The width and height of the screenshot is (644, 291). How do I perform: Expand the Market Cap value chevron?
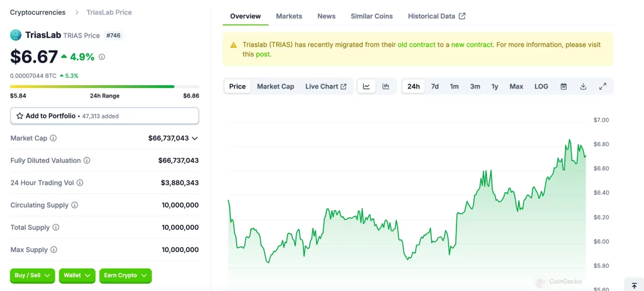point(195,138)
